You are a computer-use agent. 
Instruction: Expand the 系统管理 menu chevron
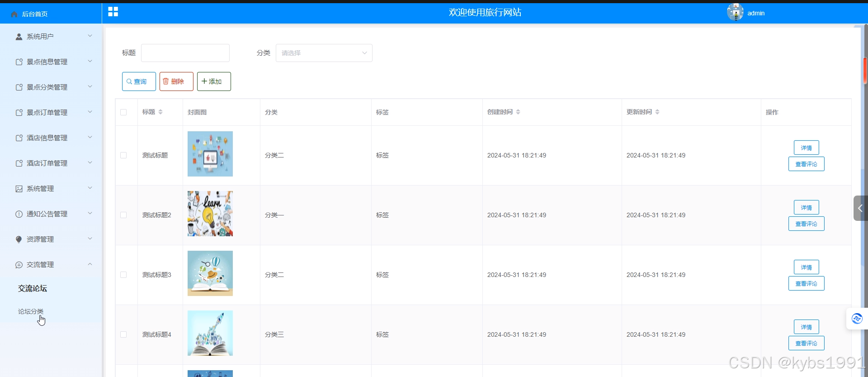click(x=90, y=188)
